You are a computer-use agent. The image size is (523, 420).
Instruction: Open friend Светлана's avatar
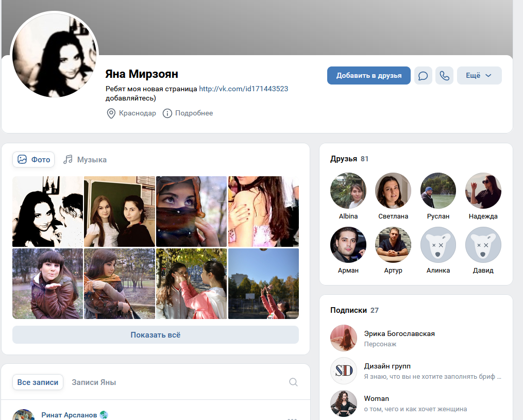point(393,191)
